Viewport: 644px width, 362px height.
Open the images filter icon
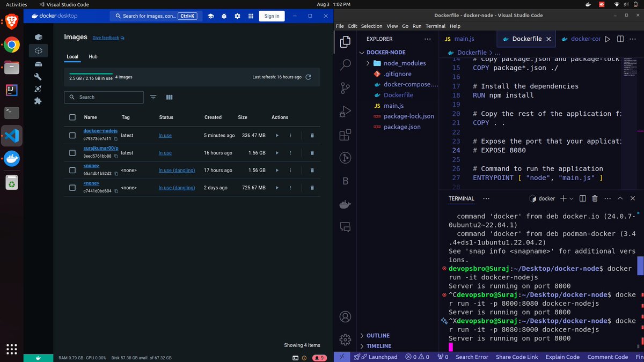[x=153, y=97]
